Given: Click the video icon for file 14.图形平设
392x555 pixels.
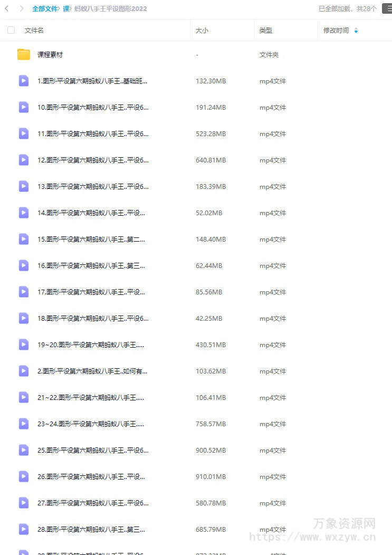Looking at the screenshot, I should coord(24,213).
